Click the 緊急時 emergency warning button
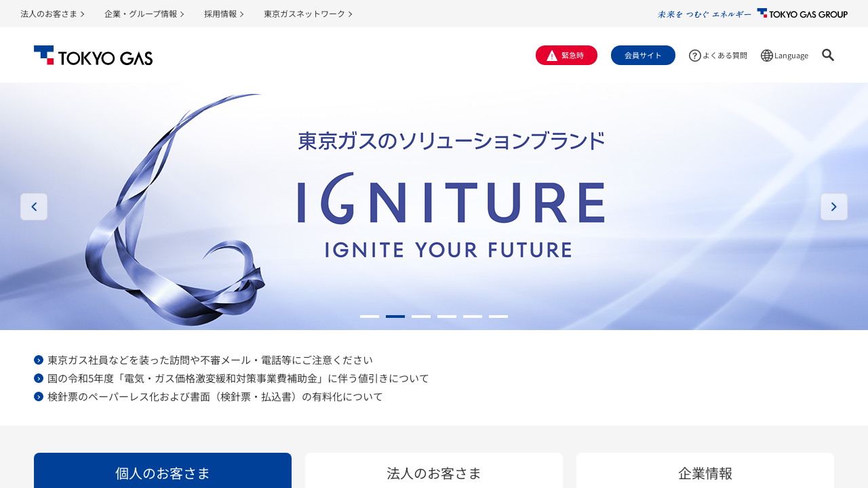The width and height of the screenshot is (868, 488). tap(566, 56)
